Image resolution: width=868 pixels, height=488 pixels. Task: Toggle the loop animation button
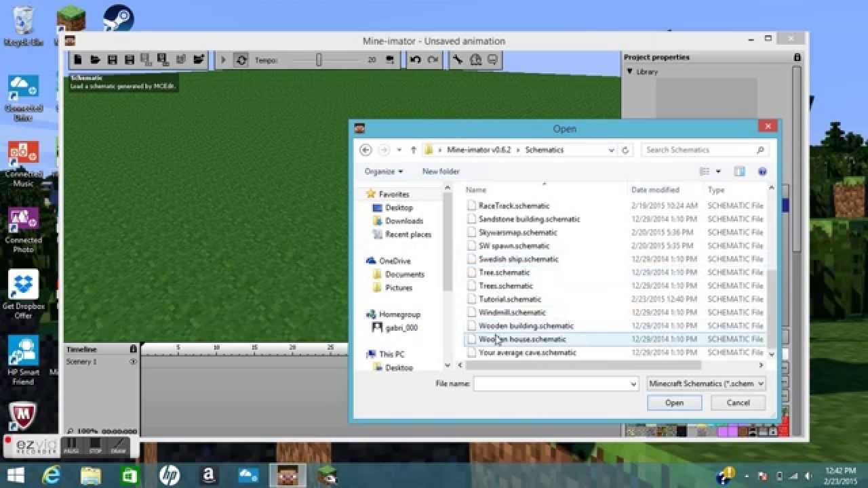pyautogui.click(x=241, y=60)
